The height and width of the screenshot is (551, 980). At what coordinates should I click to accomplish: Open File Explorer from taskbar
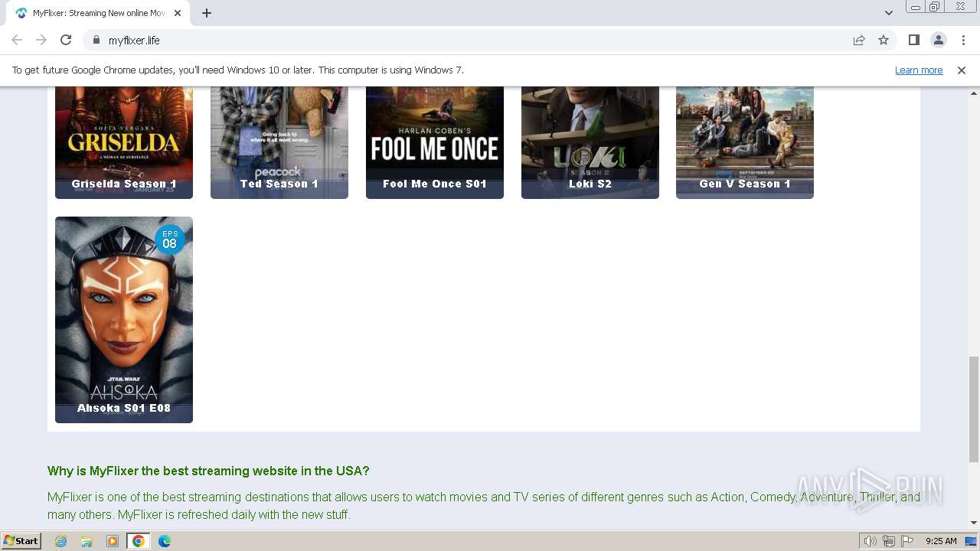pyautogui.click(x=87, y=541)
